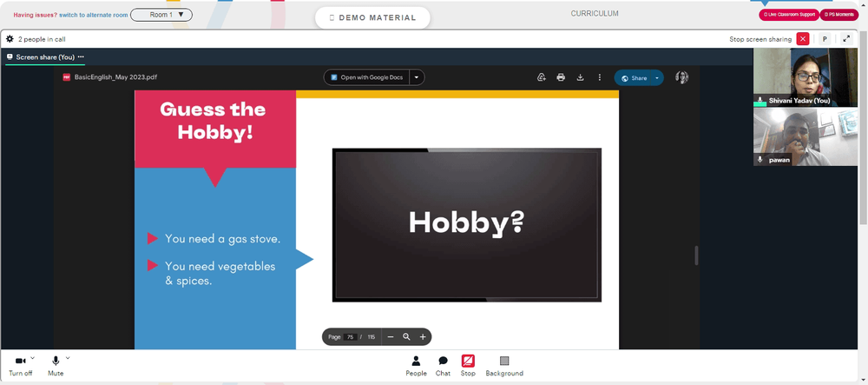Image resolution: width=868 pixels, height=385 pixels.
Task: Turn off the camera
Action: pyautogui.click(x=21, y=366)
